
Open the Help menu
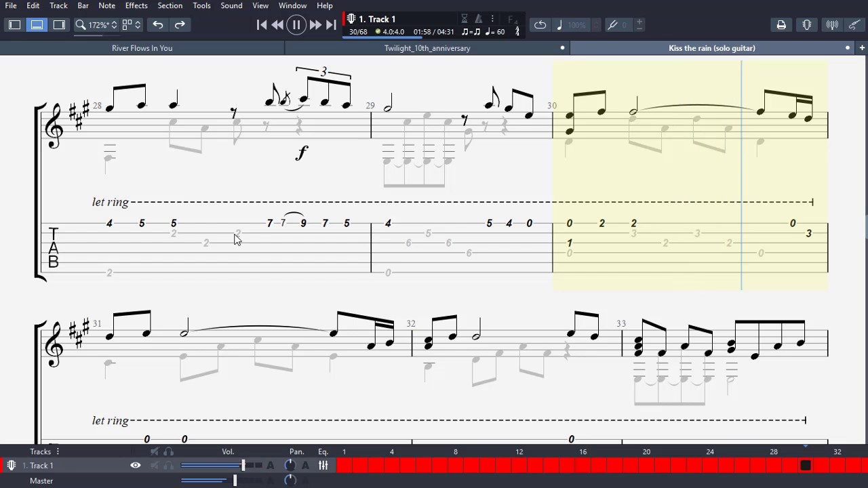325,5
